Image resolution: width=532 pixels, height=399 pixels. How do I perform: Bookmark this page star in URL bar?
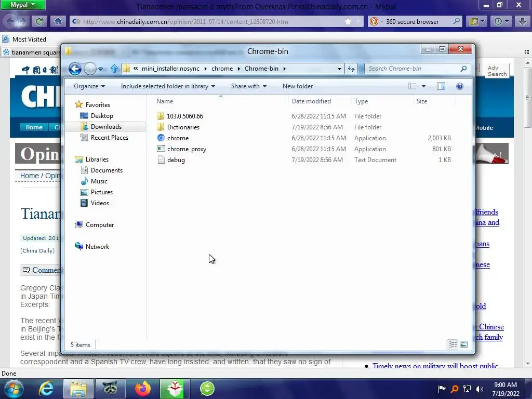point(348,21)
